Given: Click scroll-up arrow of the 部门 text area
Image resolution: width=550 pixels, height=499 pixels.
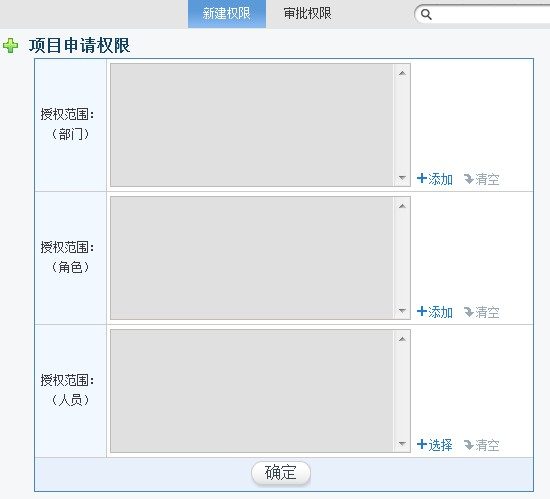Looking at the screenshot, I should click(x=402, y=73).
